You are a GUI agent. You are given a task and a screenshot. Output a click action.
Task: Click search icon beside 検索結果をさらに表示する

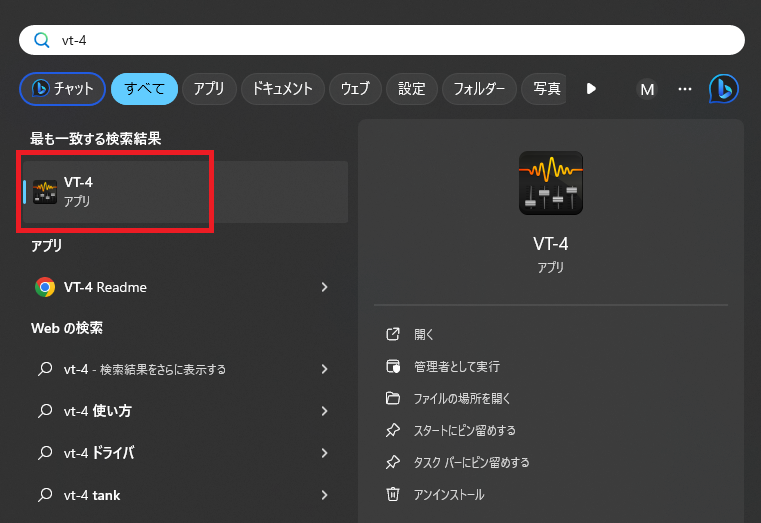click(45, 369)
